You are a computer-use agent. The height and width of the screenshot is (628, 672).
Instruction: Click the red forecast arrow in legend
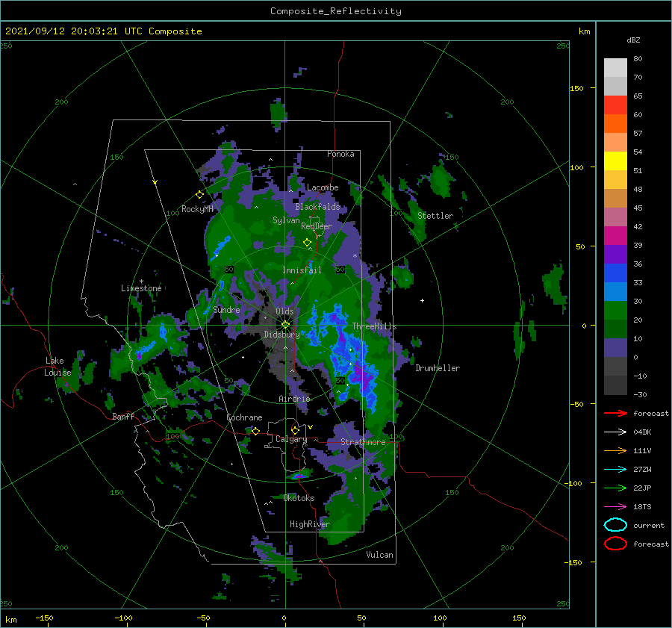click(x=615, y=413)
